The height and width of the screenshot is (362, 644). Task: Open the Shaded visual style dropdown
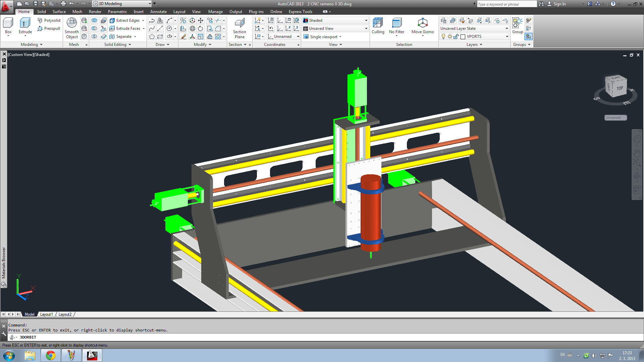366,20
